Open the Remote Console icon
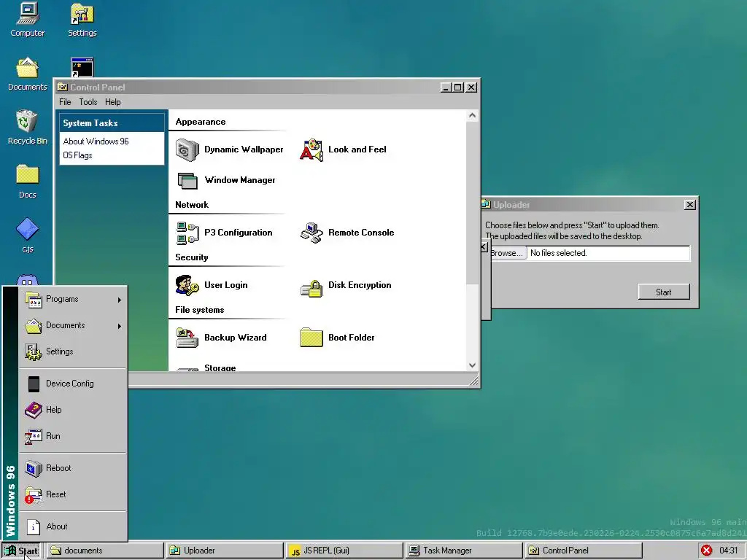 311,233
